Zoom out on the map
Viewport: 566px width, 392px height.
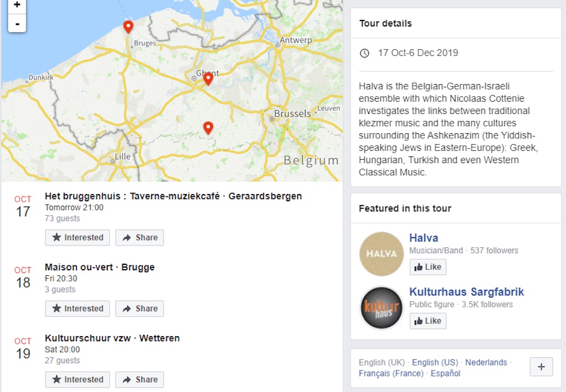17,24
